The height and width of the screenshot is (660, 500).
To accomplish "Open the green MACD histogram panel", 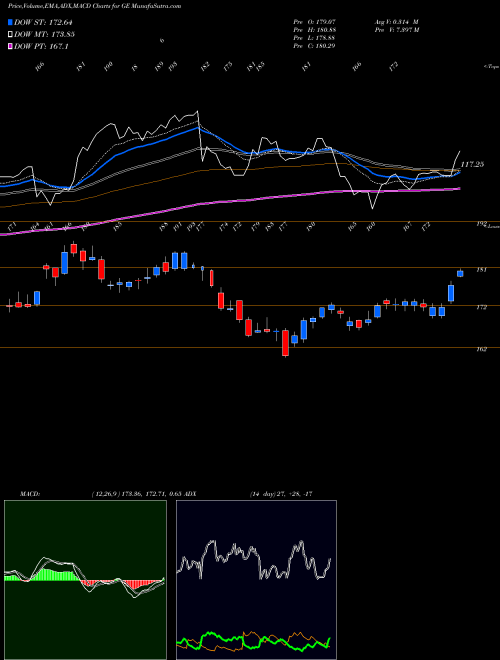I will pyautogui.click(x=85, y=580).
